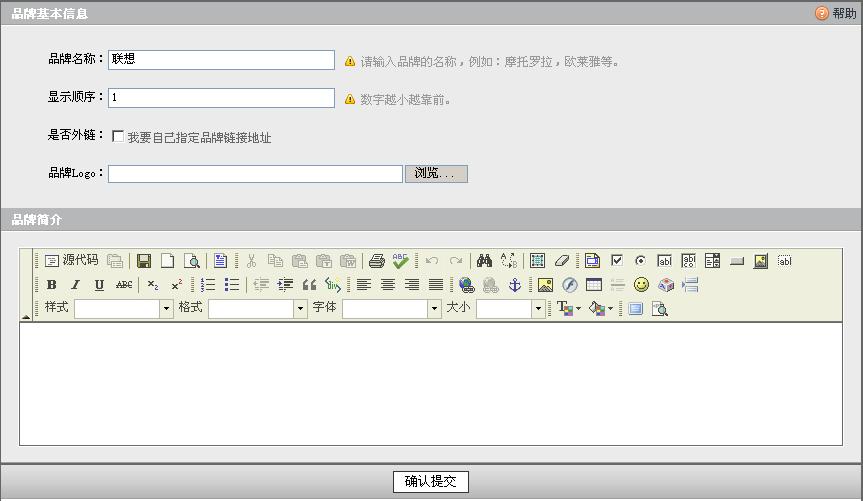Screen dimensions: 863x501
Task: Increase indent of the text
Action: coord(285,285)
